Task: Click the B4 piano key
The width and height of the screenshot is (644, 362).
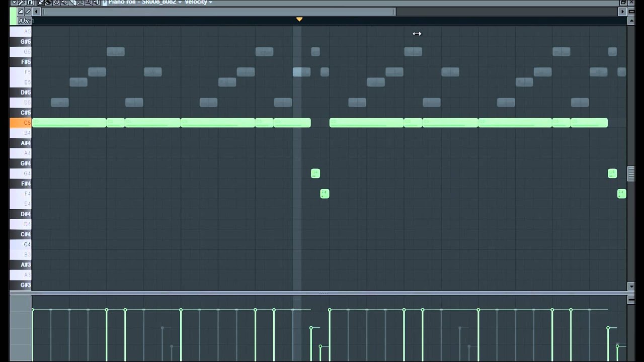Action: 21,133
